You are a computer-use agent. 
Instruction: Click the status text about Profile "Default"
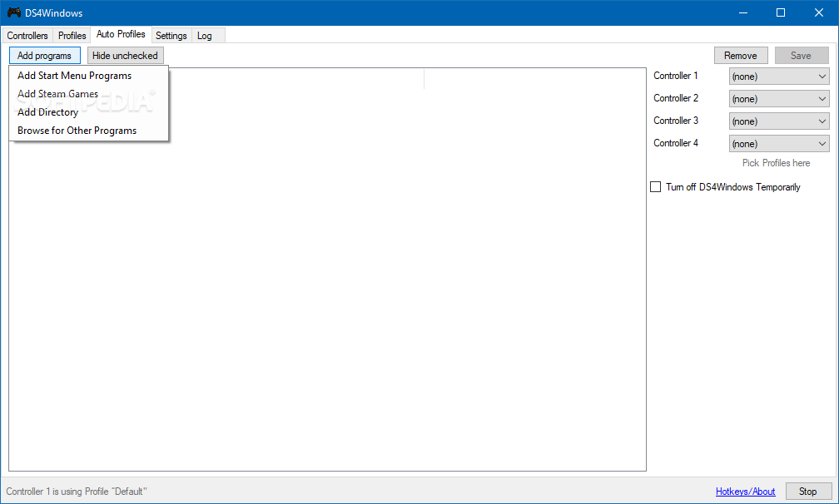[77, 492]
